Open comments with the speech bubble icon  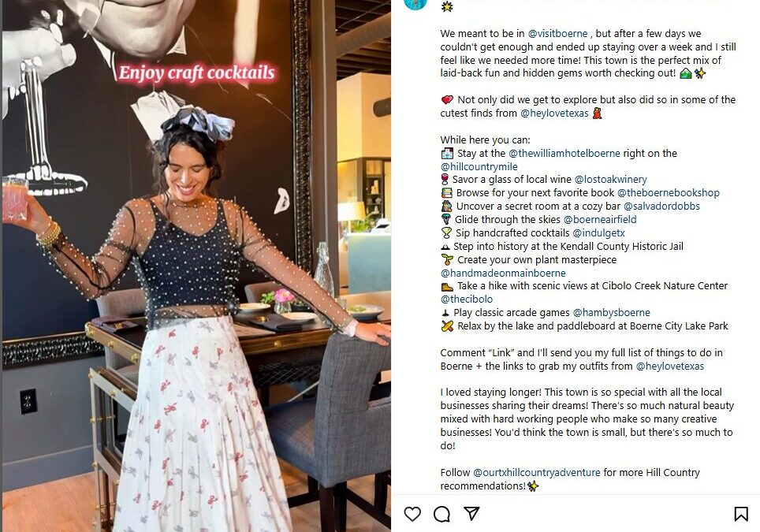[x=441, y=514]
